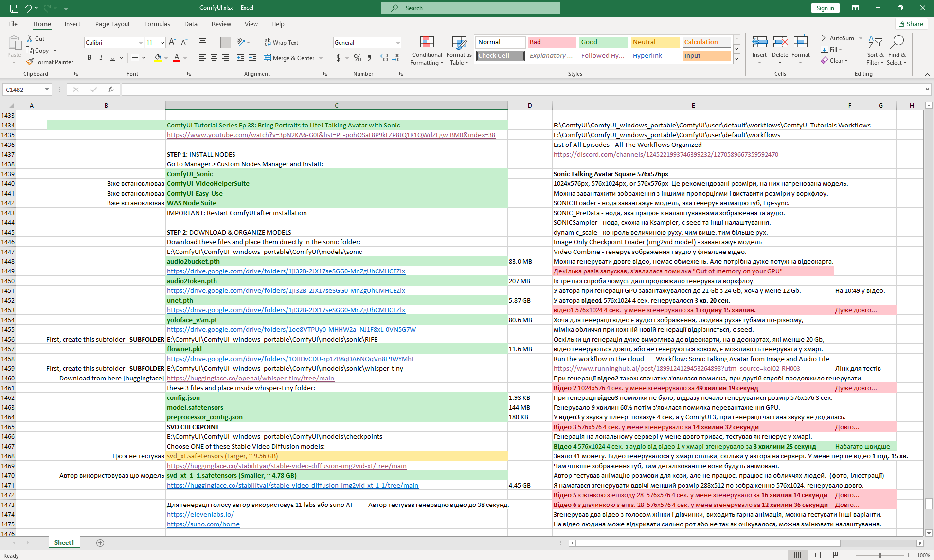Open the Formulas ribbon tab
This screenshot has width=934, height=560.
157,24
